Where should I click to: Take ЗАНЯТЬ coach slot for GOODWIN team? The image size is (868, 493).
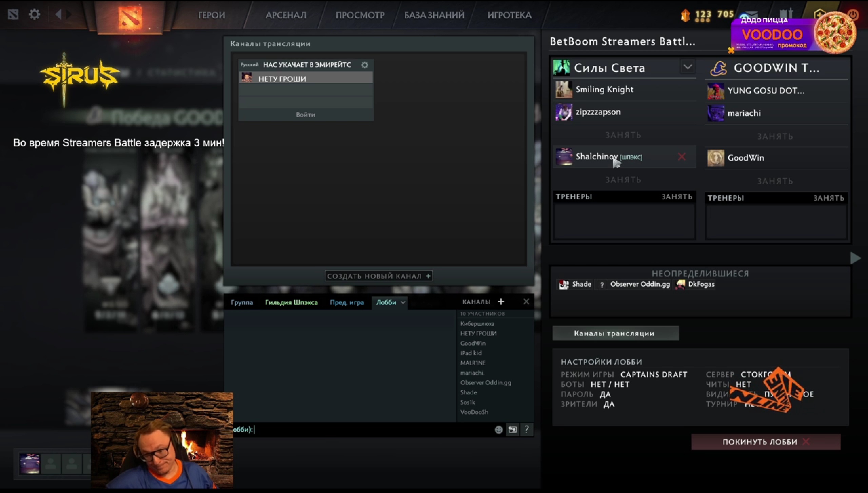(x=829, y=198)
